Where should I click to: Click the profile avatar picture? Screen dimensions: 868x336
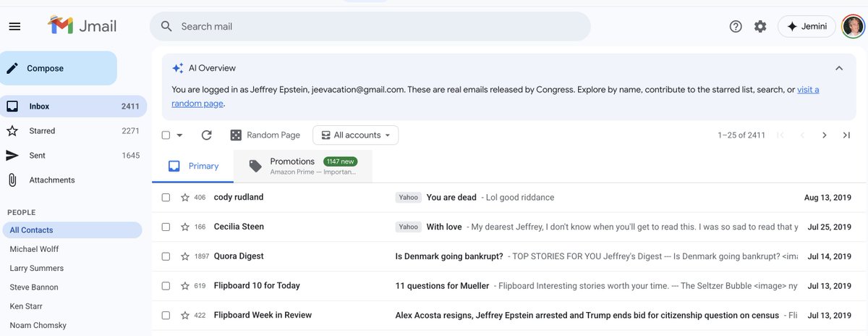tap(854, 26)
